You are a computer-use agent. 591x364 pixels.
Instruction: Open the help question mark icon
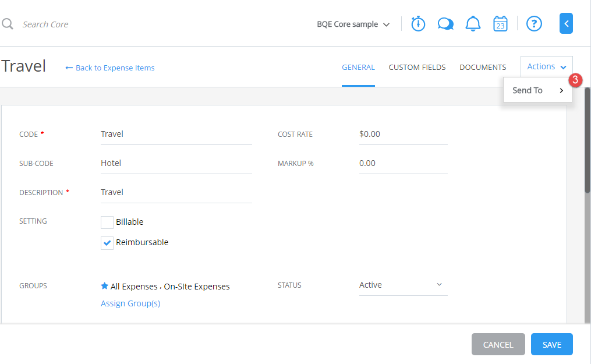click(534, 24)
